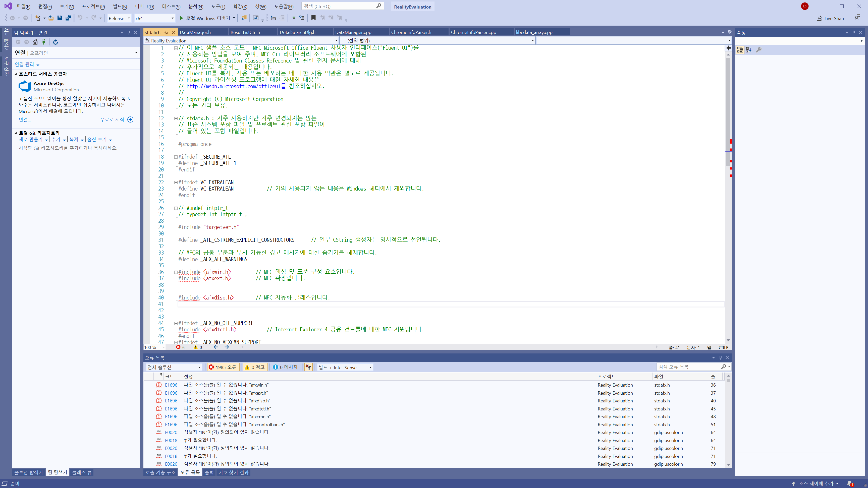Click the Save All toolbar icon
This screenshot has height=488, width=868.
click(68, 18)
